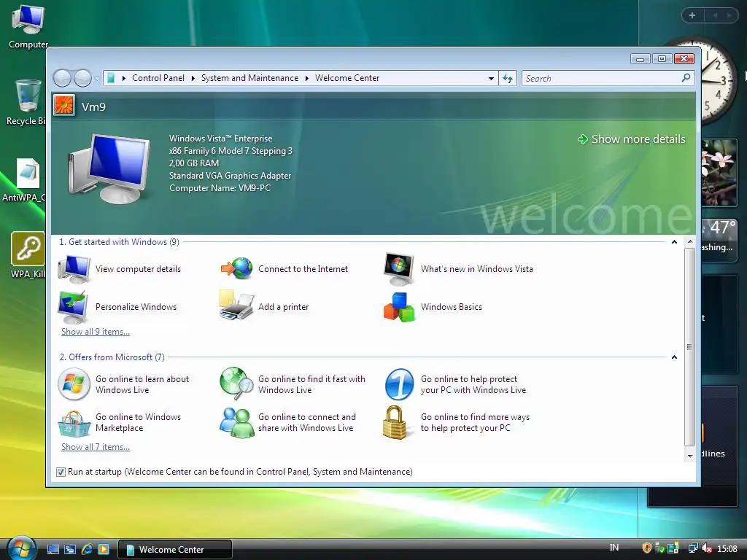The height and width of the screenshot is (560, 747).
Task: Click Show more details link
Action: 631,139
